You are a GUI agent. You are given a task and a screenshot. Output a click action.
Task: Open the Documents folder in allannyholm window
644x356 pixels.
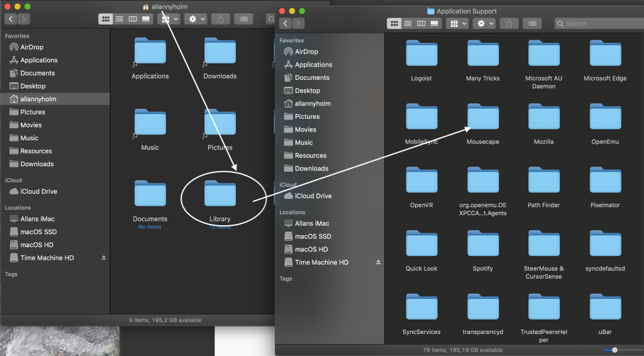coord(150,193)
